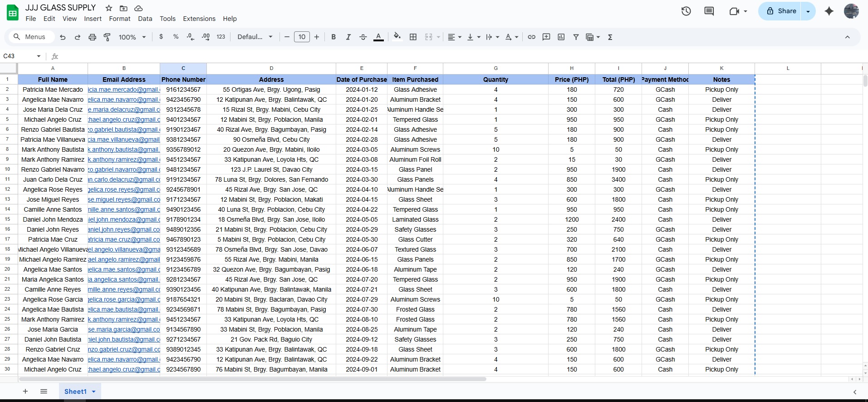Select the 'Glass Cutter' cell
This screenshot has width=868, height=402.
coord(415,240)
